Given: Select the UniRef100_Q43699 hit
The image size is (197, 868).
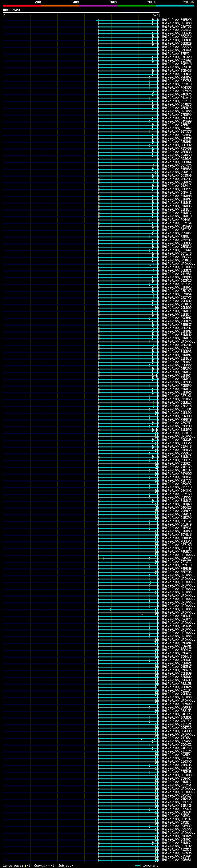Looking at the screenshot, I should coord(176,121).
